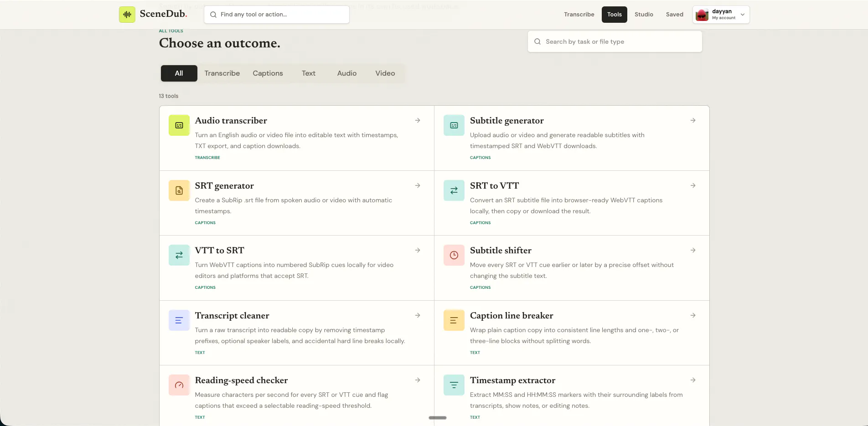This screenshot has height=426, width=868.
Task: Open the Transcript cleaner title link
Action: point(232,316)
